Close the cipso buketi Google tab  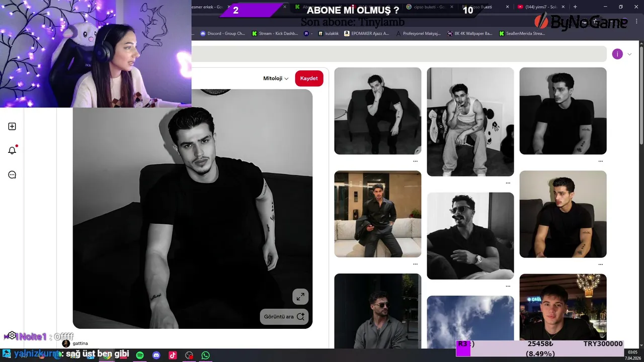click(x=451, y=7)
